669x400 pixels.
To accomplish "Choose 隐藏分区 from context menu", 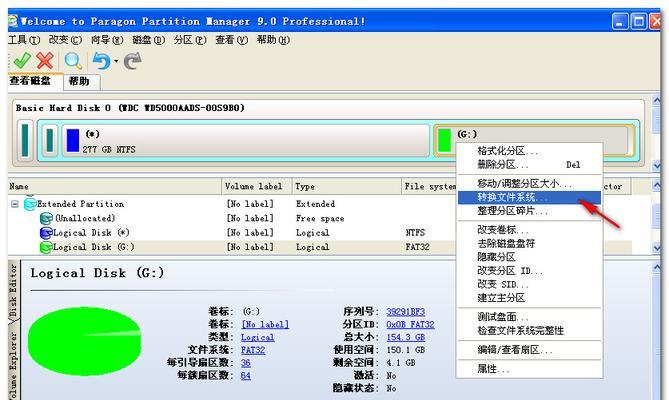I will [529, 257].
